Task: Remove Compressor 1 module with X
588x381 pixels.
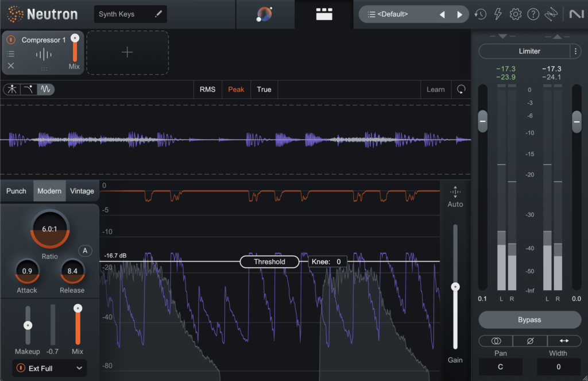Action: [x=11, y=66]
